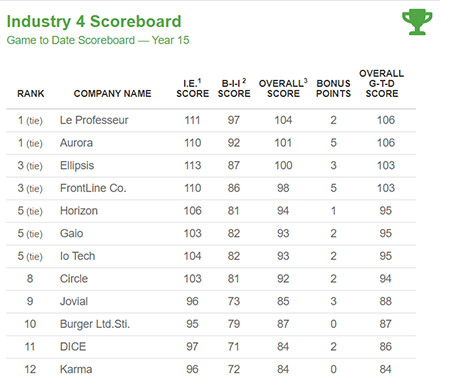Click the B-I-I SCORE column header

[234, 88]
